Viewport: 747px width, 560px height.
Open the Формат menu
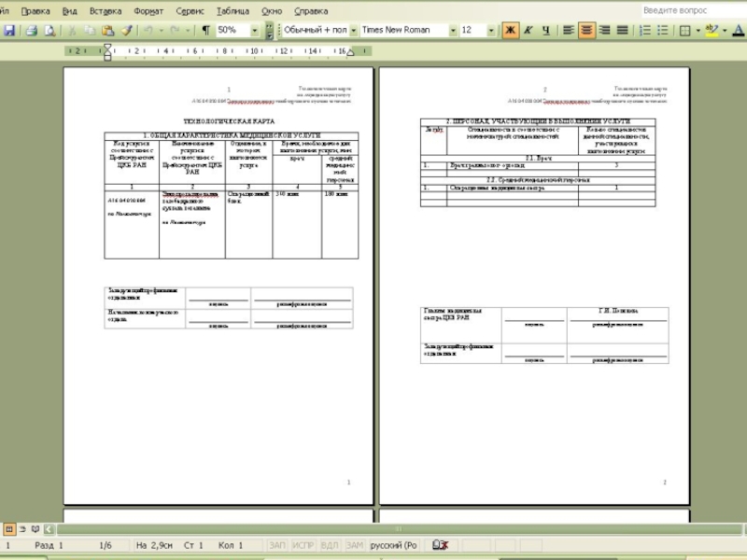(x=148, y=11)
